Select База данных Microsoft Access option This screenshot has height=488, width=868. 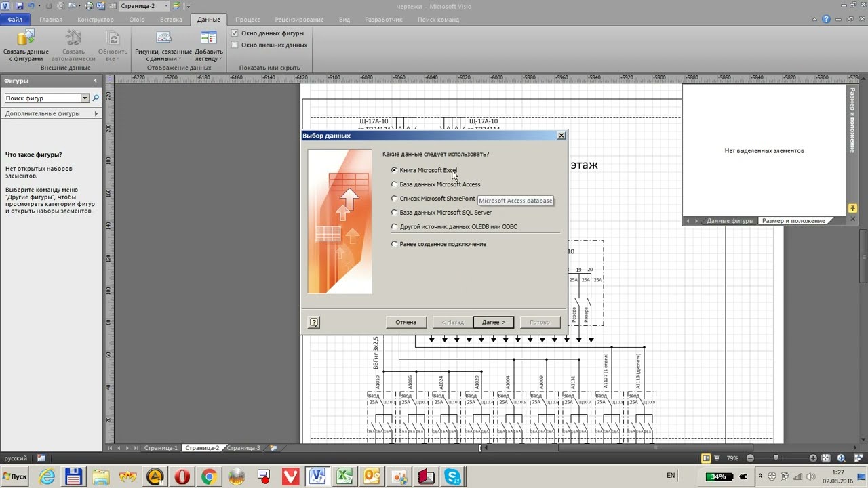(x=395, y=184)
